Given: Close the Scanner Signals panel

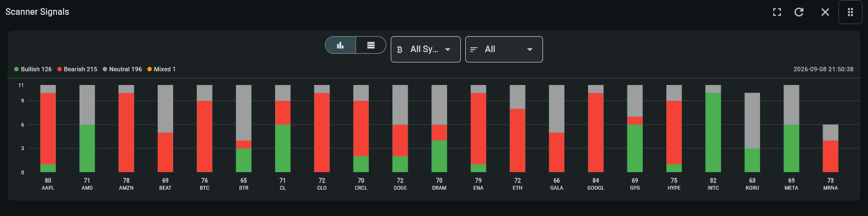Looking at the screenshot, I should pos(825,12).
